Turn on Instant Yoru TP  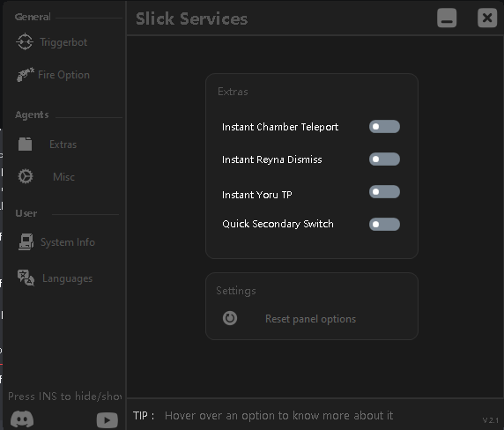384,192
